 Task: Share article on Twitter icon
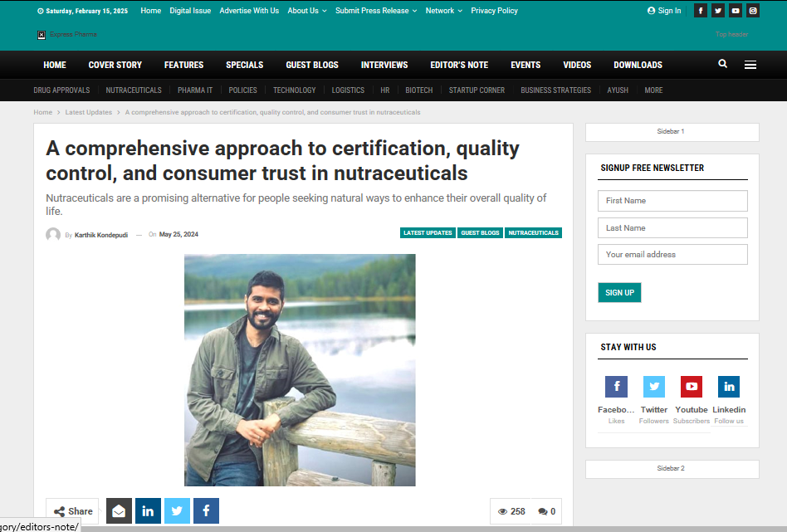pyautogui.click(x=177, y=511)
